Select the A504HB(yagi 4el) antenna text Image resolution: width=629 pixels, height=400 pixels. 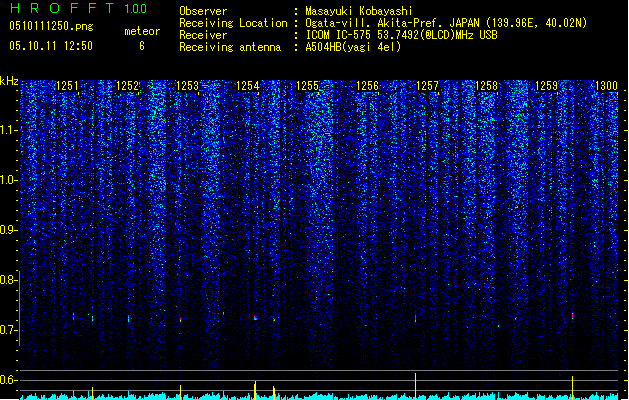click(353, 47)
